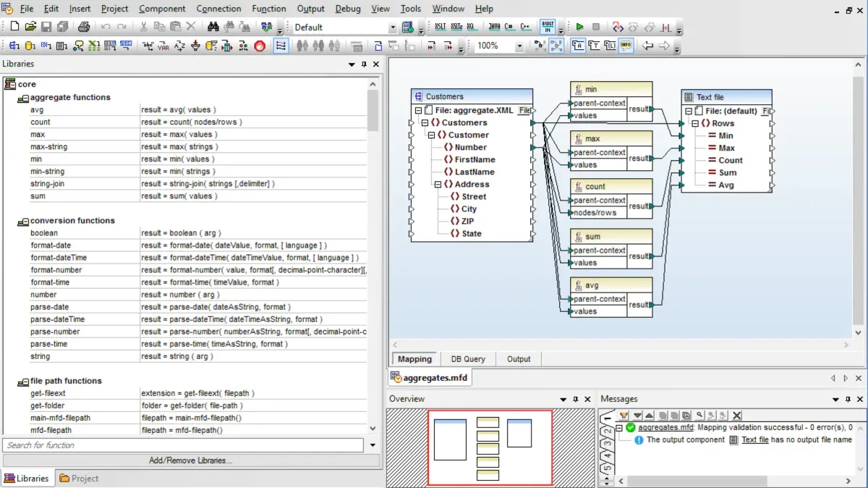Insert a Constant into the mapping
The width and height of the screenshot is (868, 488).
[x=146, y=45]
